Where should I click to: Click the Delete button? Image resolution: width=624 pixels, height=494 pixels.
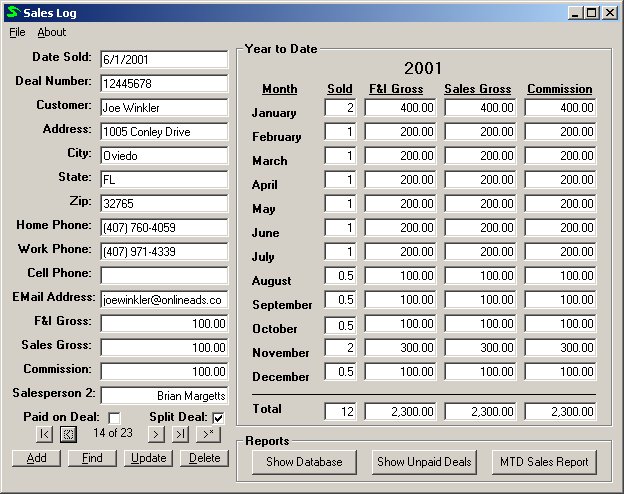pos(205,458)
